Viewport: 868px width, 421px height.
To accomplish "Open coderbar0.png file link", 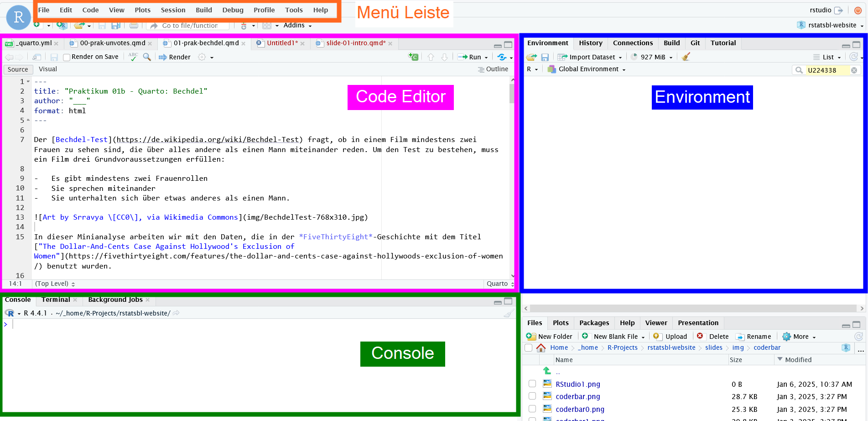I will click(x=580, y=409).
